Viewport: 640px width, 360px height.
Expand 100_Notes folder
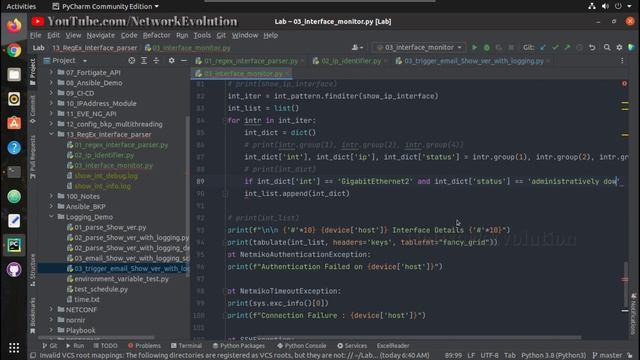51,196
